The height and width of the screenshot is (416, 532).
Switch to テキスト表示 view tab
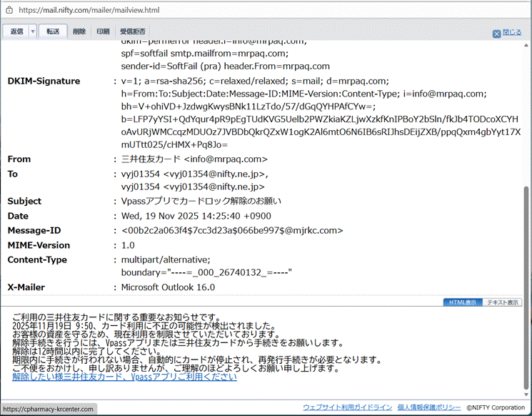[503, 302]
